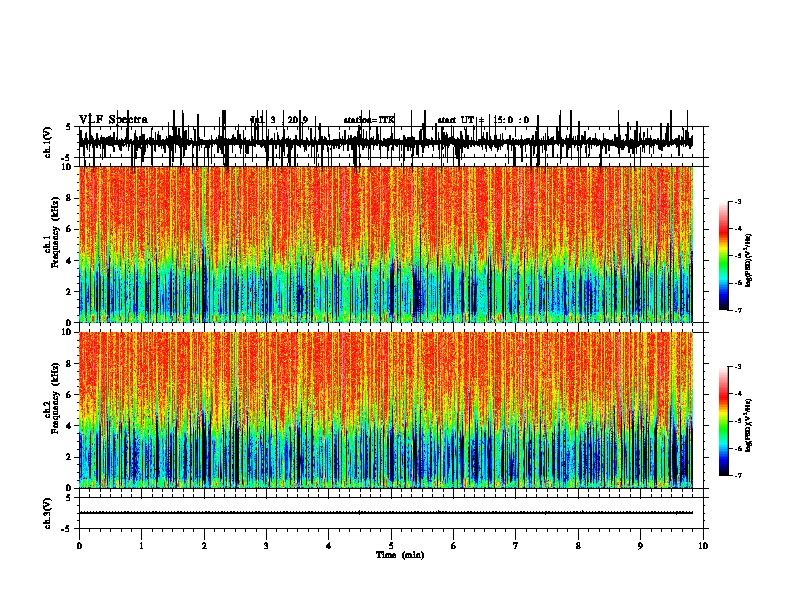792x612 pixels.
Task: Click the ch.1 spectrogram color bar
Action: coord(723,256)
